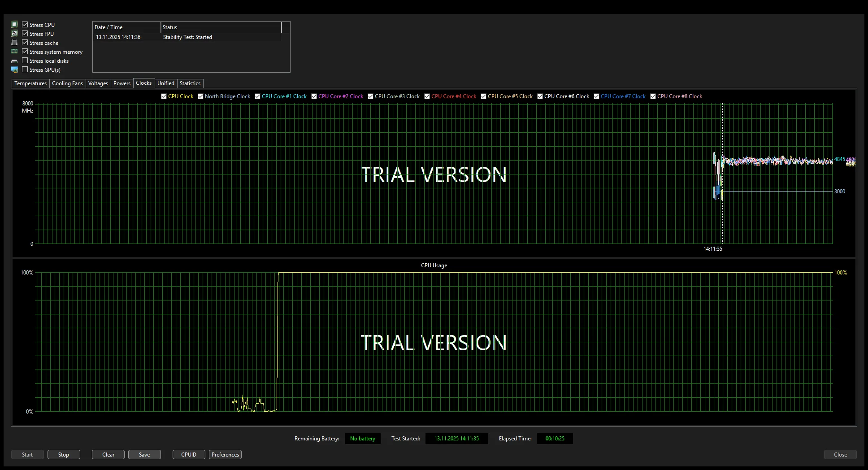Viewport: 868px width, 470px height.
Task: Click the Elapsed Time 00:10:25 field
Action: coord(555,439)
